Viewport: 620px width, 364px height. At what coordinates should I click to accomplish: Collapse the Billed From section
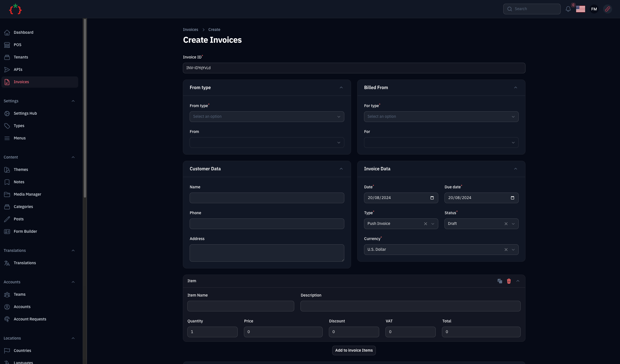[x=515, y=88]
